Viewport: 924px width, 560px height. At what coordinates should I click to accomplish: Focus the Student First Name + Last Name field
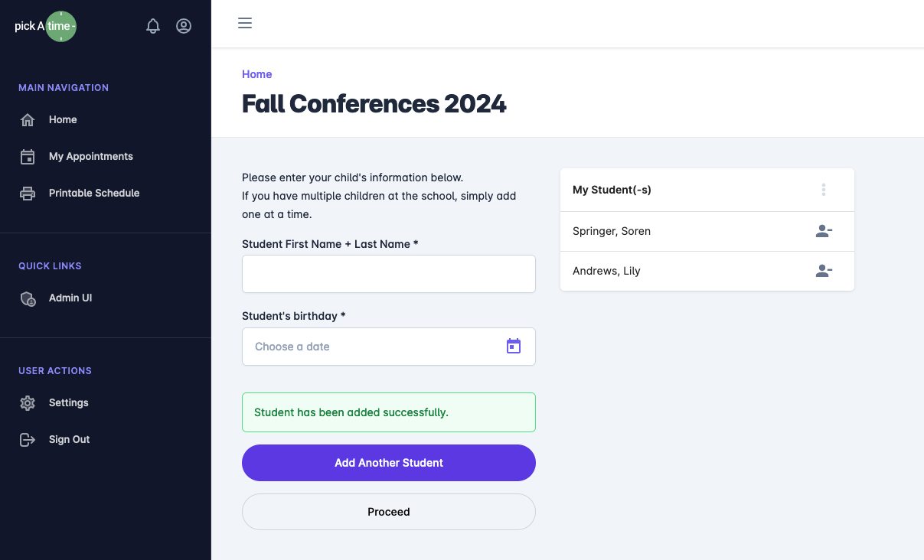coord(389,274)
